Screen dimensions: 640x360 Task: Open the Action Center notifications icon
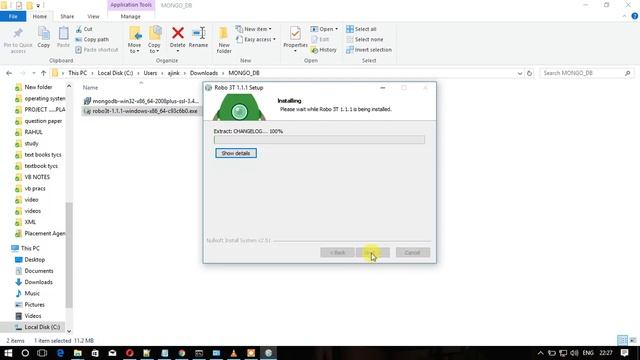tap(624, 353)
